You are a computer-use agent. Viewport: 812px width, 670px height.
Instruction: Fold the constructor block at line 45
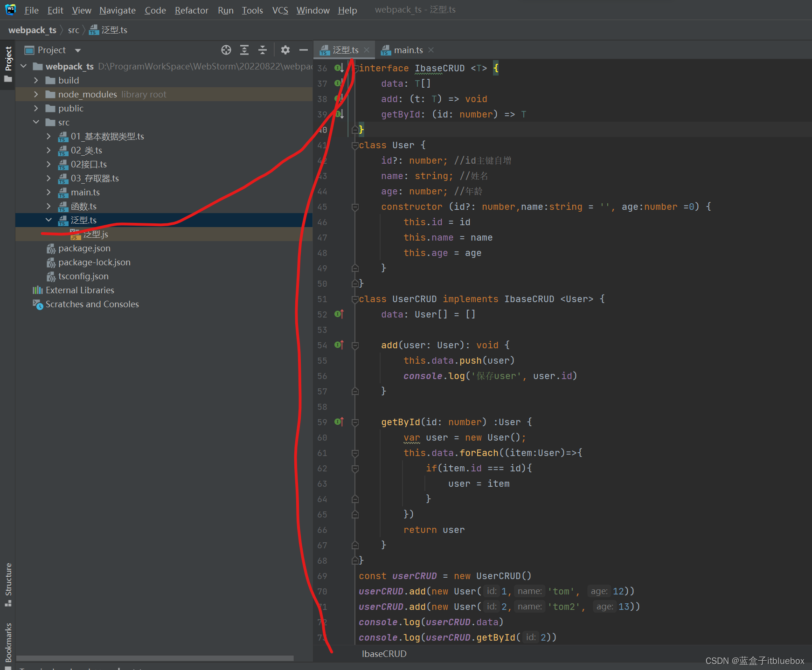click(x=355, y=207)
